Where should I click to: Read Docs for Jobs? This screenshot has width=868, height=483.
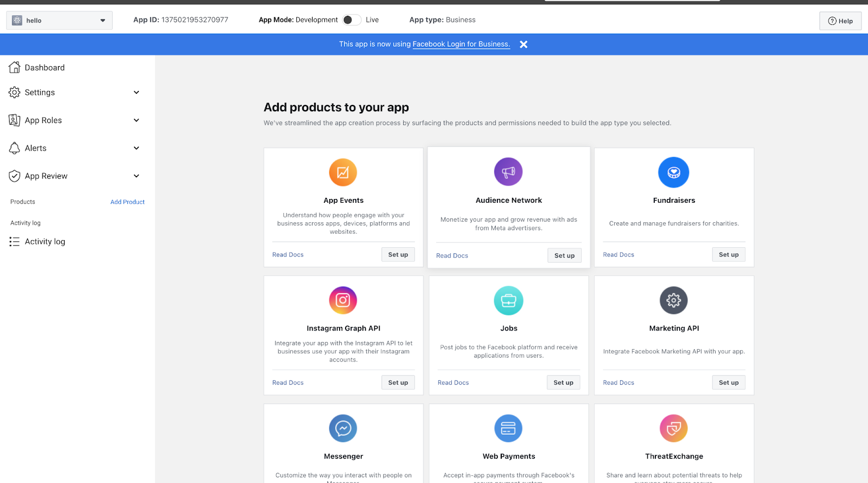(x=453, y=383)
